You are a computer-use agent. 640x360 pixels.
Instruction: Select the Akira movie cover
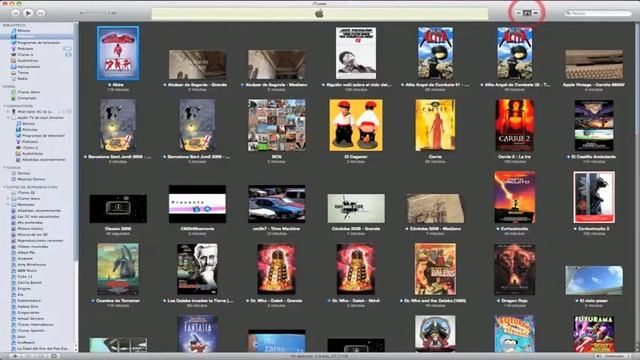[x=118, y=53]
